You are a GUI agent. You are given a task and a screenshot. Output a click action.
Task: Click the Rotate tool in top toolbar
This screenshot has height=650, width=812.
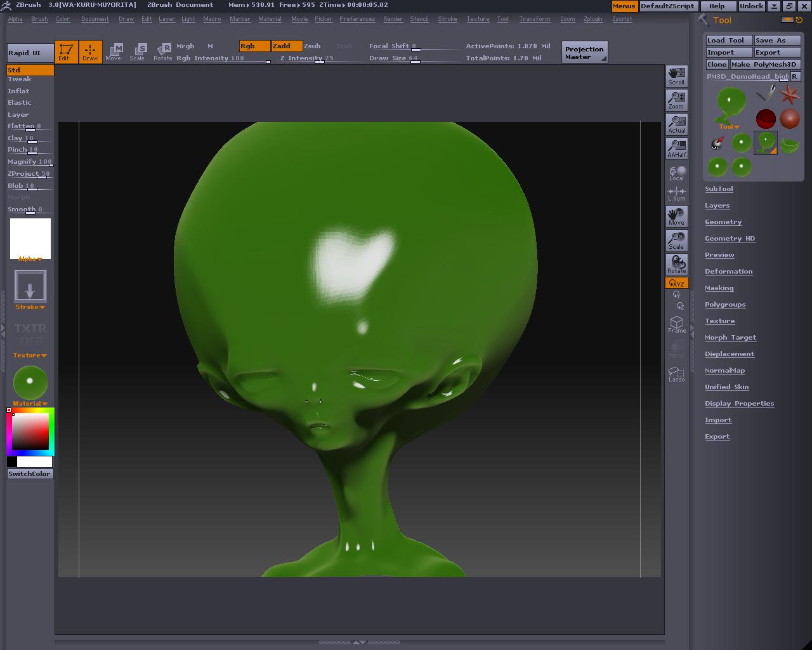(163, 51)
